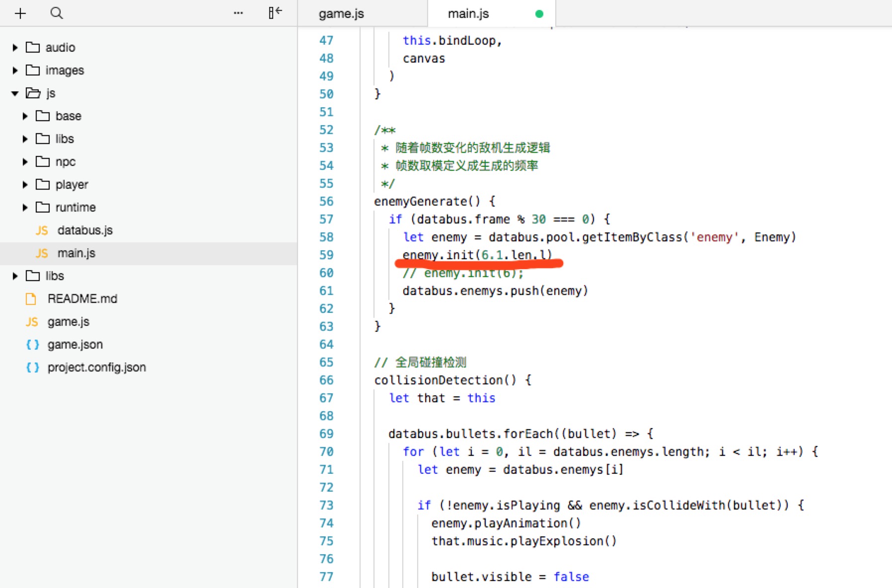Collapse the file tree sidebar panel
This screenshot has height=588, width=892.
pos(275,13)
